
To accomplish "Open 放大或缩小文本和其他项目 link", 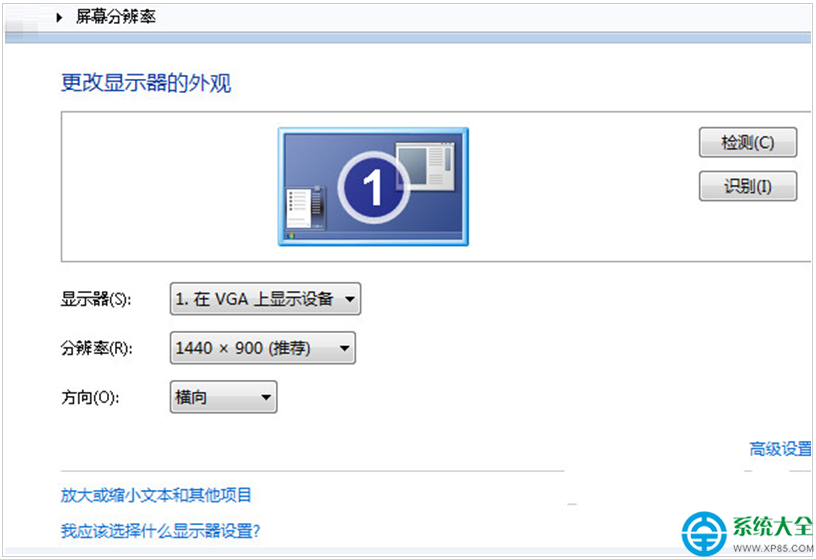I will click(x=156, y=495).
